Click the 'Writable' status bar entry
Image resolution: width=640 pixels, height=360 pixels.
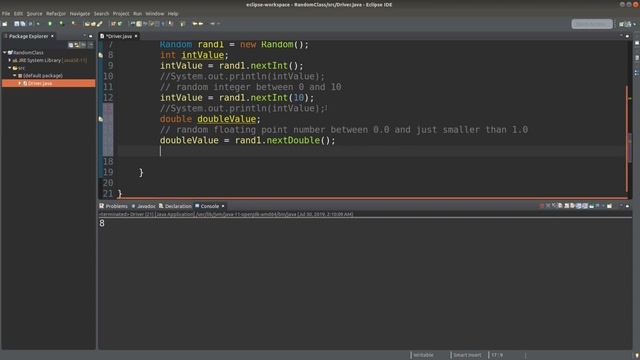click(423, 355)
